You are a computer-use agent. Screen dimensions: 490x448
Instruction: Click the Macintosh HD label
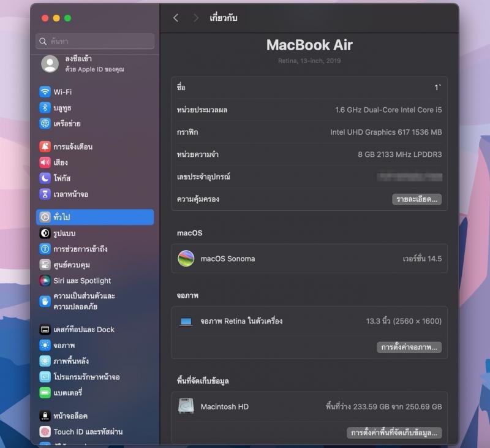(224, 406)
